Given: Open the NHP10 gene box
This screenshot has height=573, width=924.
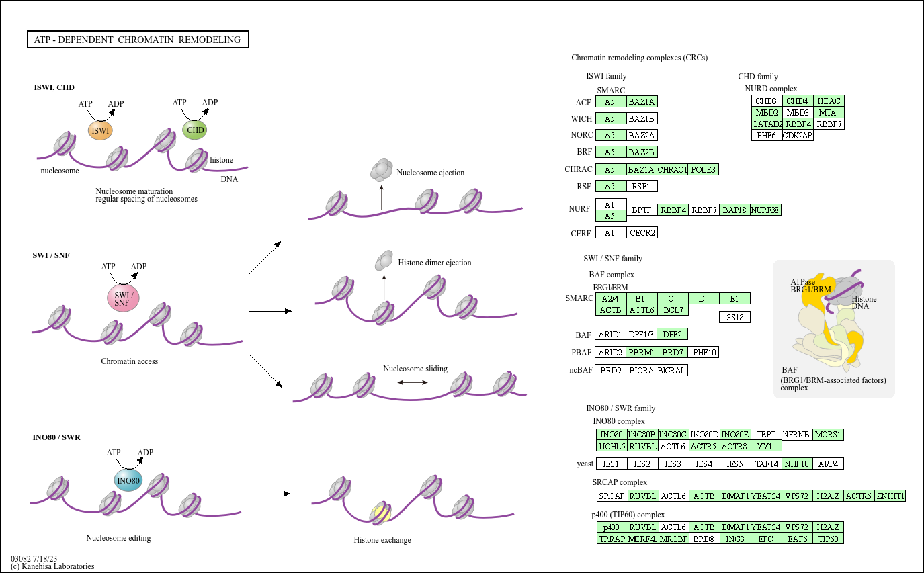Looking at the screenshot, I should coord(797,464).
